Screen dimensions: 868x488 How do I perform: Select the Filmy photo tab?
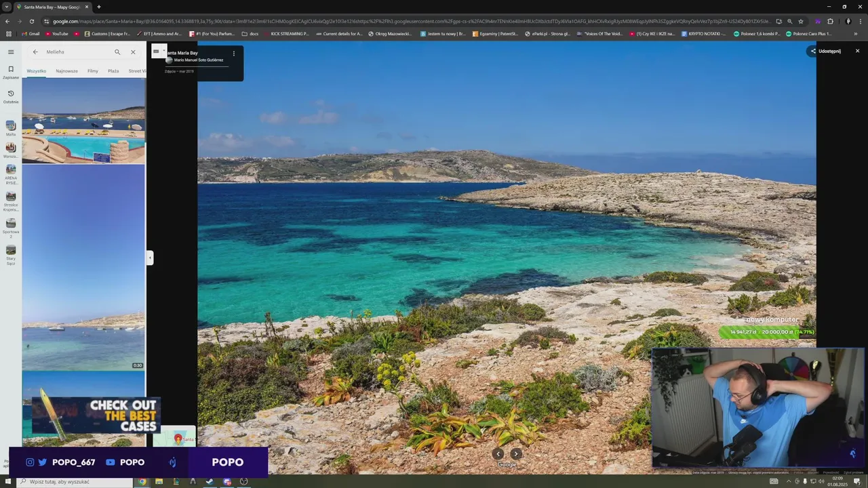[93, 70]
